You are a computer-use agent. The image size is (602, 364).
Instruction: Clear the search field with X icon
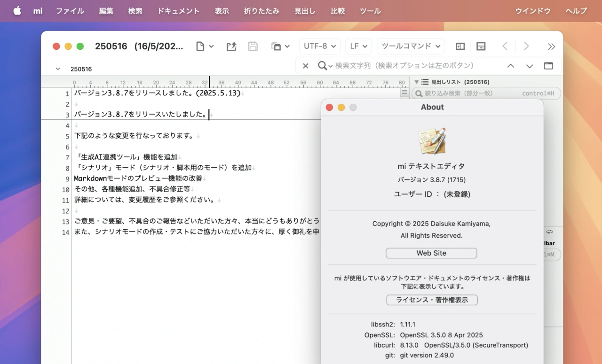pos(305,66)
